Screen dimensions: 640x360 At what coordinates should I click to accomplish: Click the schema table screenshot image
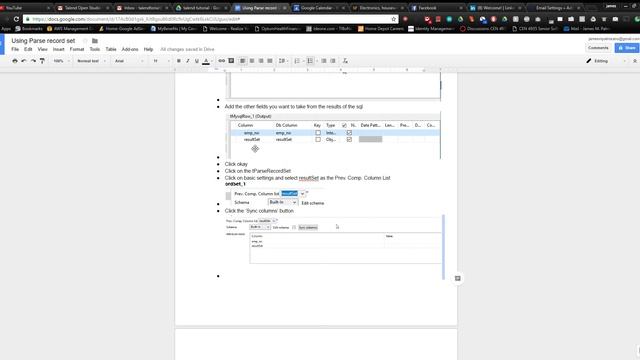click(334, 136)
